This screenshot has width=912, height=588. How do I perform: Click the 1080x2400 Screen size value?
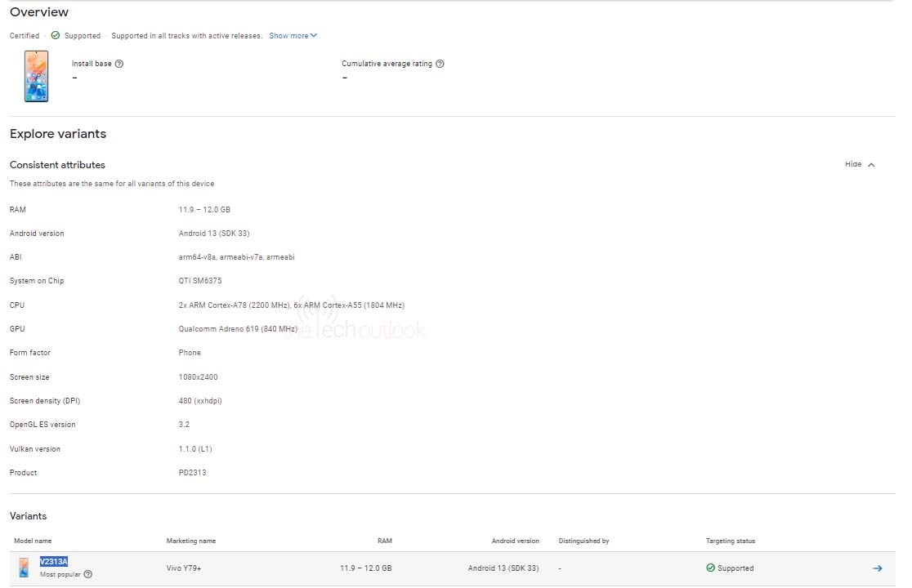(x=199, y=376)
